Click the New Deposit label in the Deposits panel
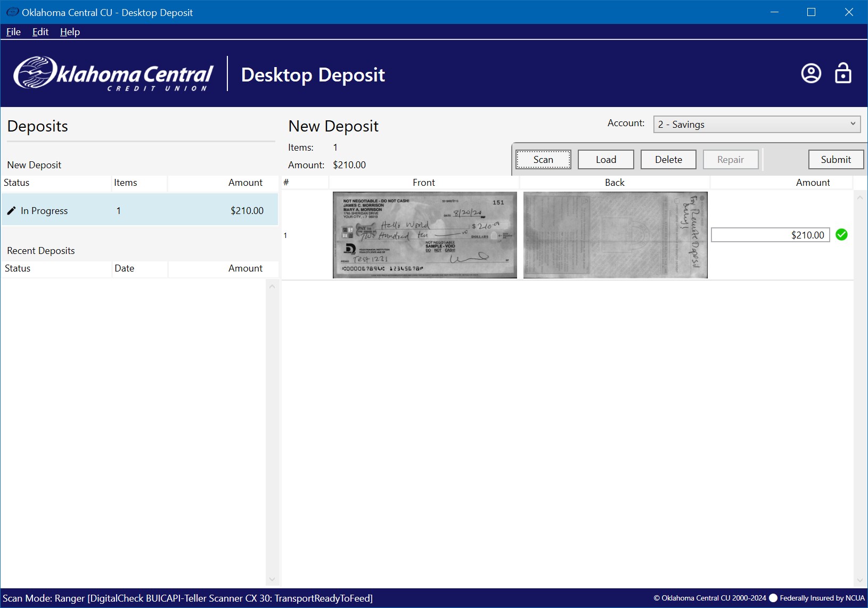 tap(34, 165)
